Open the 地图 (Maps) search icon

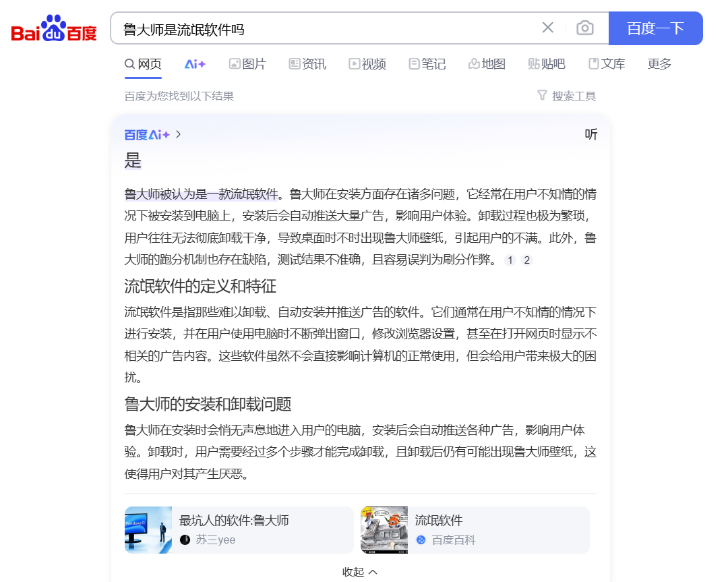[487, 63]
